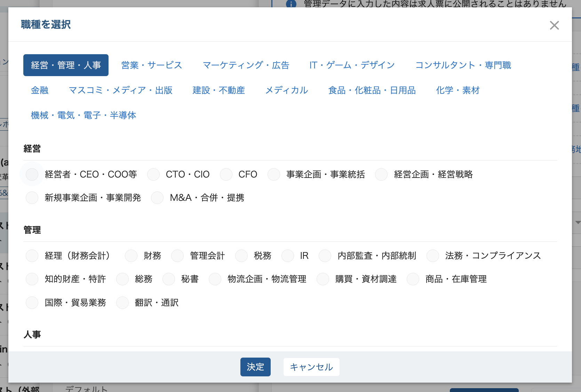Select the 経営・管理・人事 category tab
The image size is (581, 392).
point(66,65)
